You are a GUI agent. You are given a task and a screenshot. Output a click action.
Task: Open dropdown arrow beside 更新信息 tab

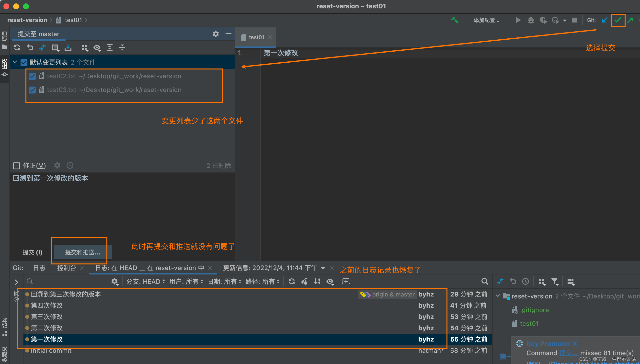point(323,268)
